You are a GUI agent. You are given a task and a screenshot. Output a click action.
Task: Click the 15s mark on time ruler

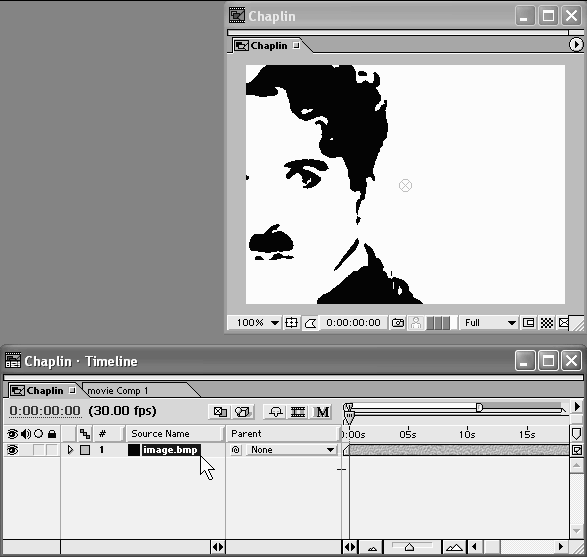pyautogui.click(x=527, y=434)
